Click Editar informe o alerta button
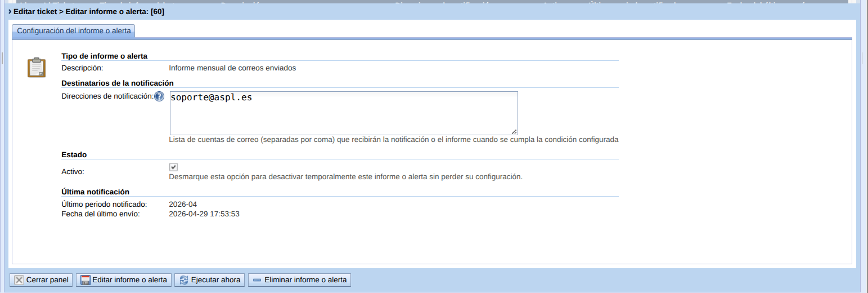Image resolution: width=868 pixels, height=293 pixels. click(124, 280)
